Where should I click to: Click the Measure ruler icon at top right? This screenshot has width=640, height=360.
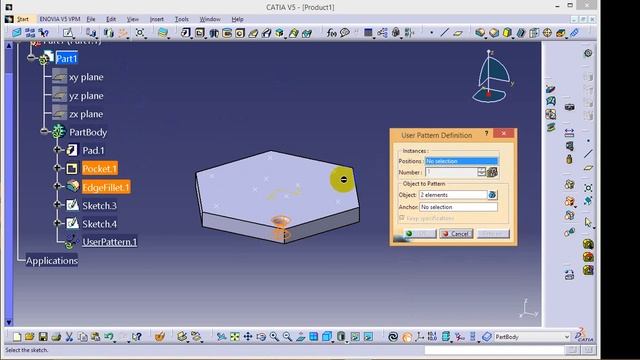coord(574,33)
